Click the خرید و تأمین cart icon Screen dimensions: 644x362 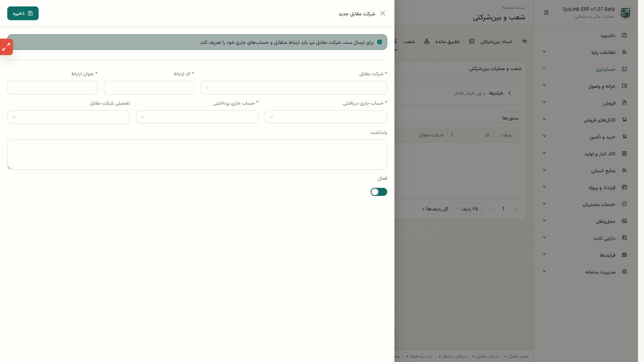[624, 137]
